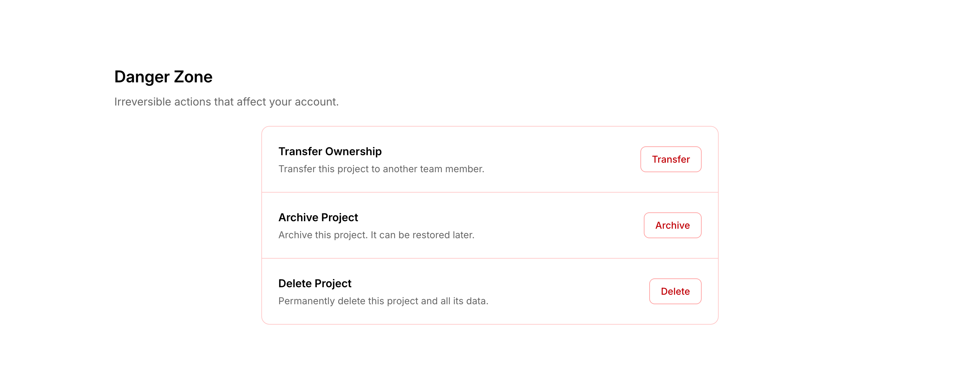The image size is (980, 390).
Task: Hit the red Delete button
Action: click(x=674, y=291)
